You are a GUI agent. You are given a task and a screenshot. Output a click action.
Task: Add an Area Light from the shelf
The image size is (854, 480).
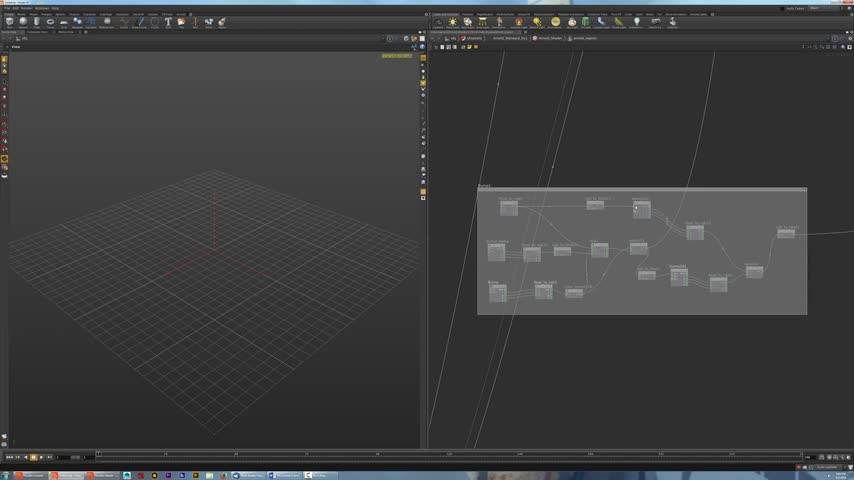click(483, 22)
